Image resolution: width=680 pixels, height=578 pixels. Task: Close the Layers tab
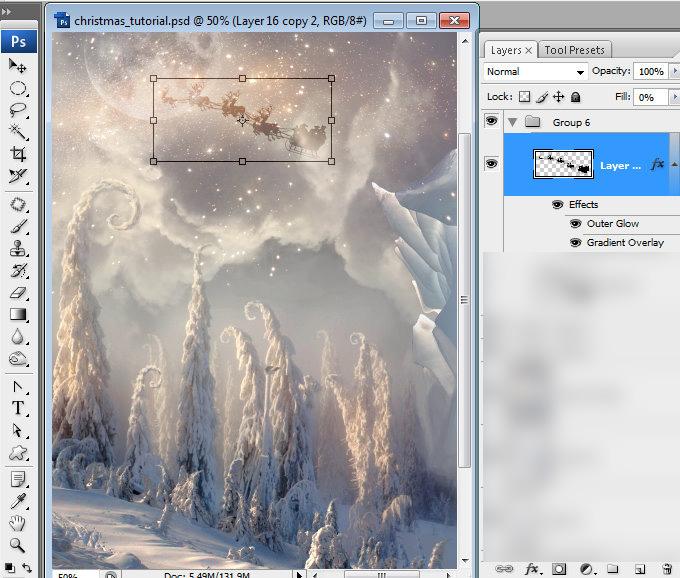pyautogui.click(x=528, y=51)
